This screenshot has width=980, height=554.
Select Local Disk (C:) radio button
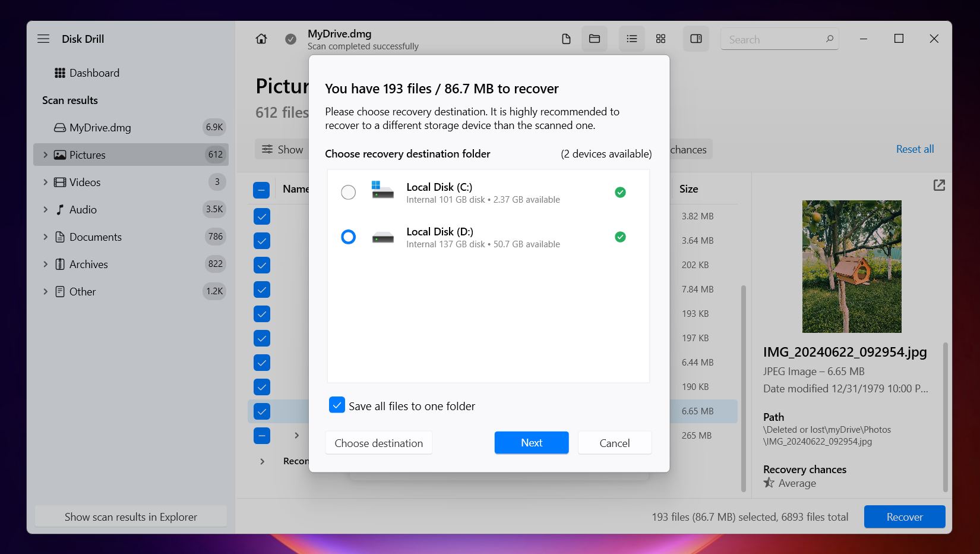349,193
